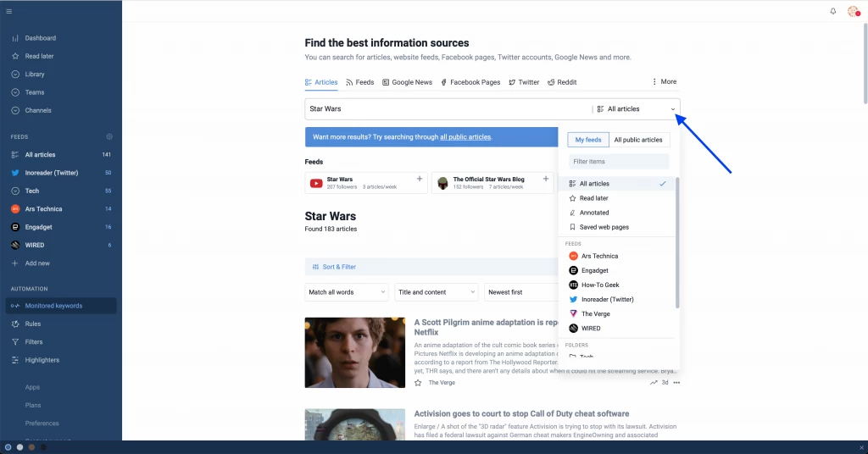
Task: Switch to Twitter search tab
Action: pyautogui.click(x=524, y=82)
